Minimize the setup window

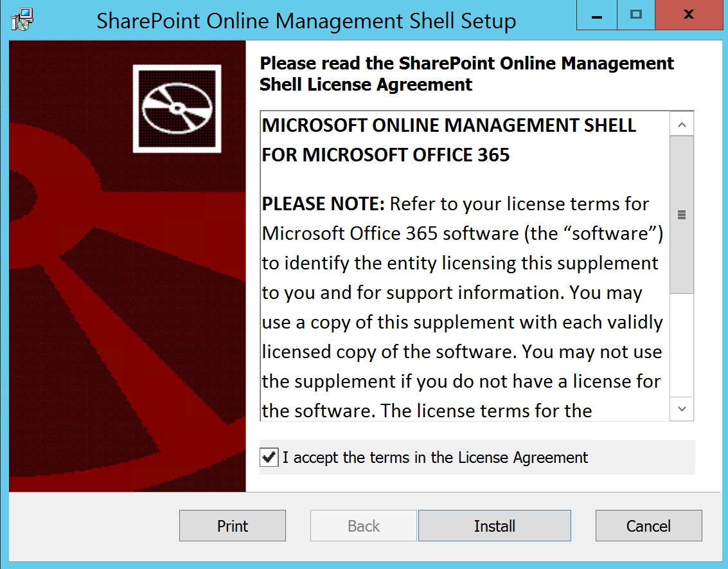click(x=597, y=15)
